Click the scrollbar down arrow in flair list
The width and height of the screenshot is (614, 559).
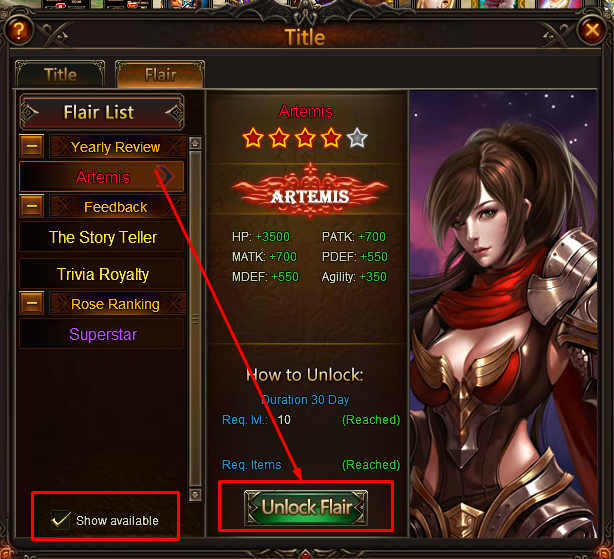pyautogui.click(x=195, y=494)
